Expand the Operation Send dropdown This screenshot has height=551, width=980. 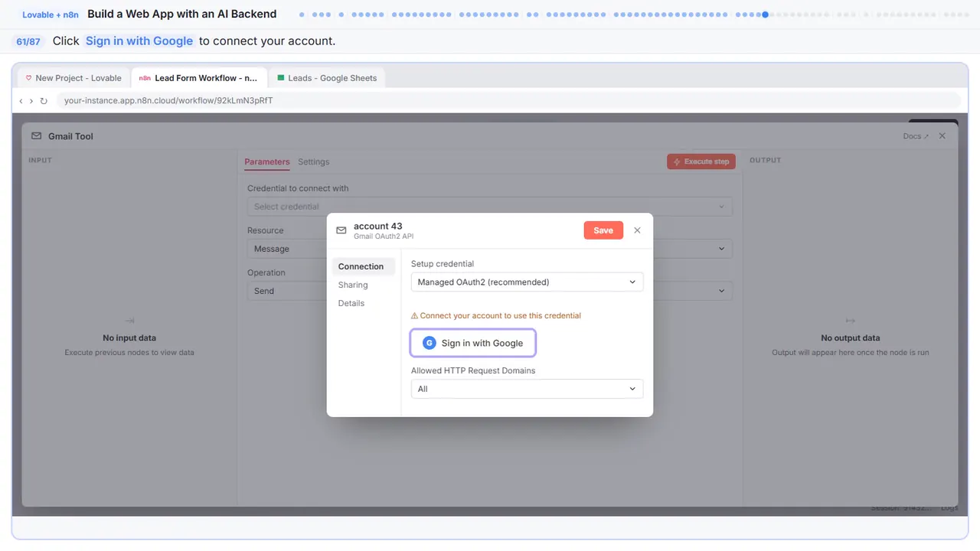[490, 291]
